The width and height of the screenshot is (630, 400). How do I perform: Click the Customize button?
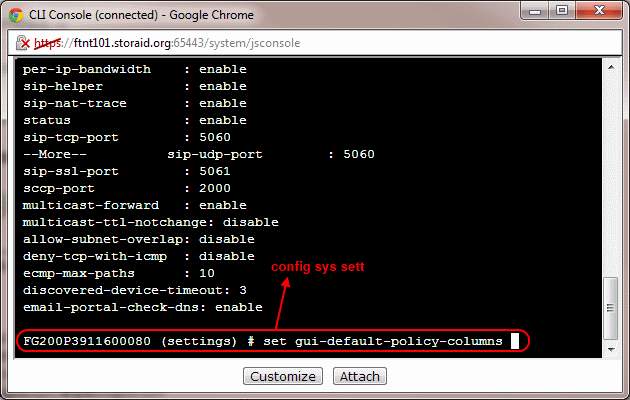(282, 376)
